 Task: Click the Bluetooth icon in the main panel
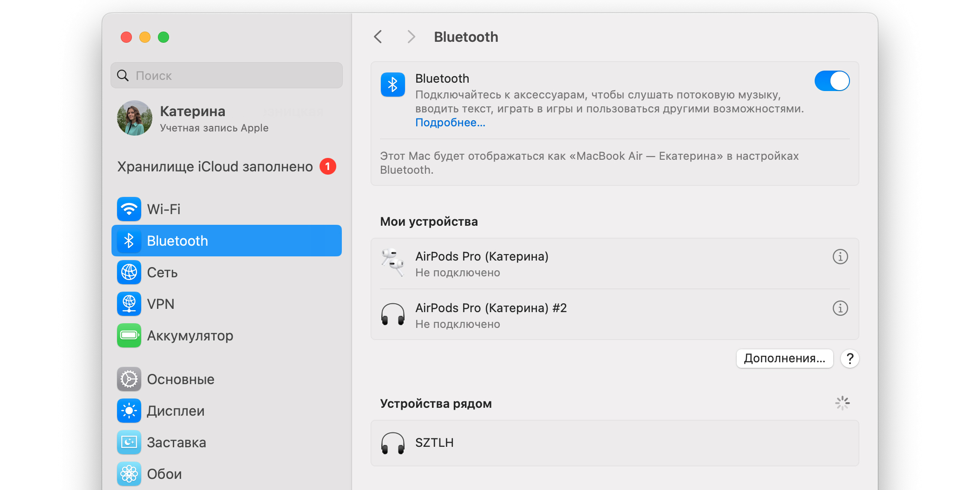pos(392,85)
